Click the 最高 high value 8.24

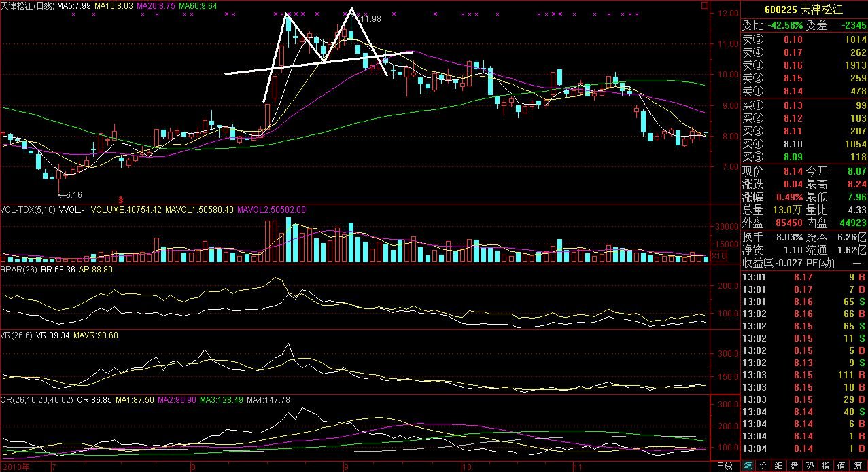coord(856,184)
